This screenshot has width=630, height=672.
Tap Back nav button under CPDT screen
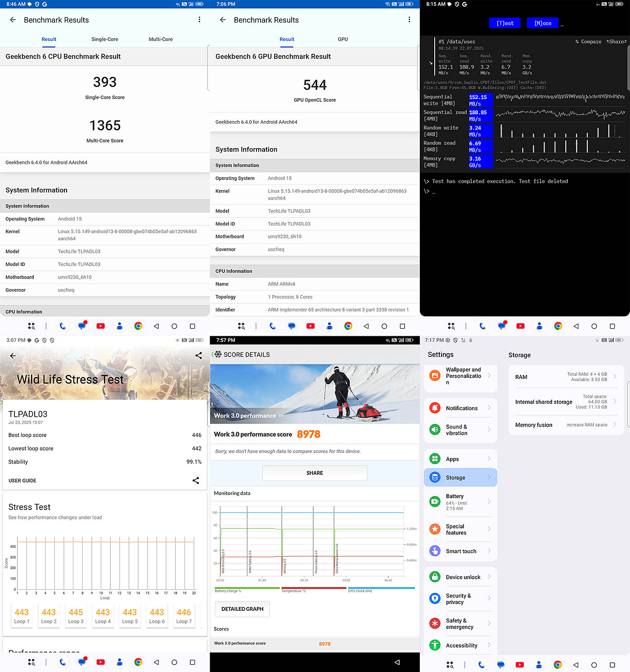click(576, 326)
